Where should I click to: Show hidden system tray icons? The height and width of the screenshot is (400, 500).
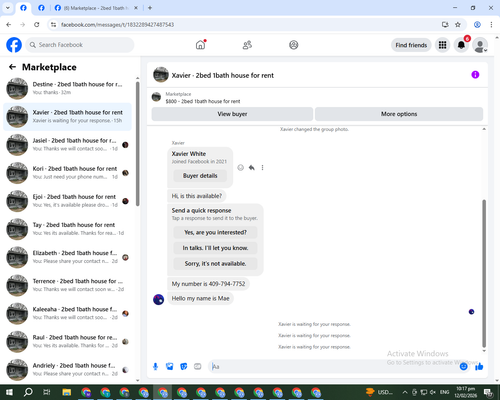[405, 392]
